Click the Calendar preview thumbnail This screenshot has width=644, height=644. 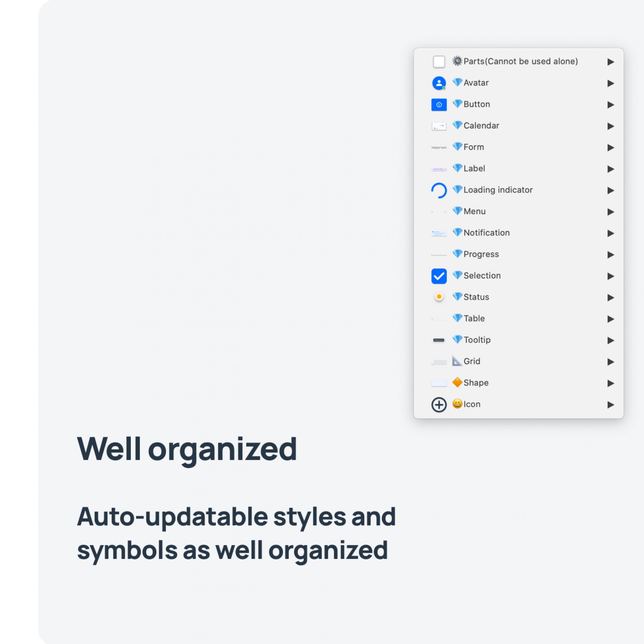(439, 126)
